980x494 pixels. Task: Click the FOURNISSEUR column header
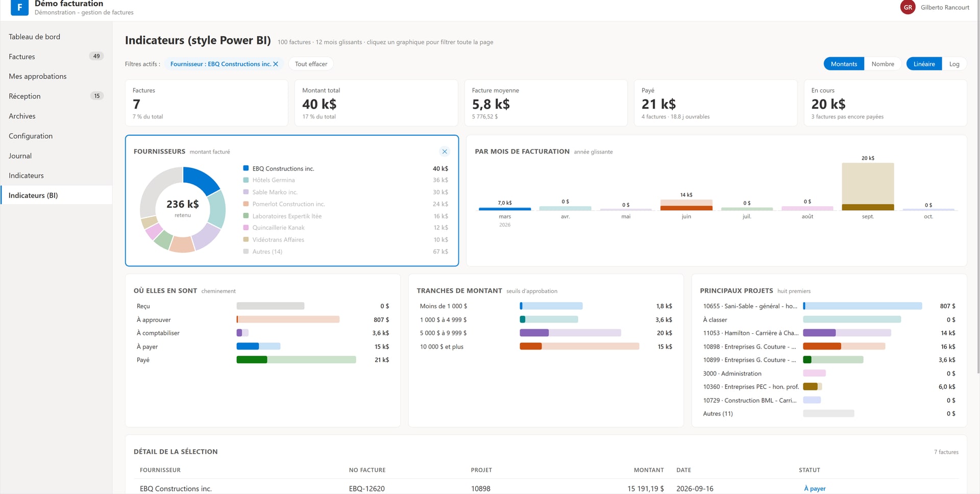pyautogui.click(x=160, y=470)
